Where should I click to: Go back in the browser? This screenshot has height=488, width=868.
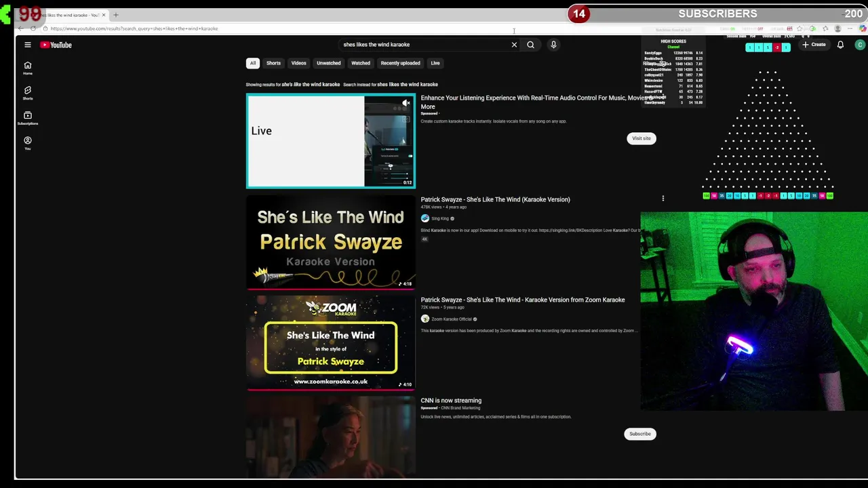click(x=21, y=28)
